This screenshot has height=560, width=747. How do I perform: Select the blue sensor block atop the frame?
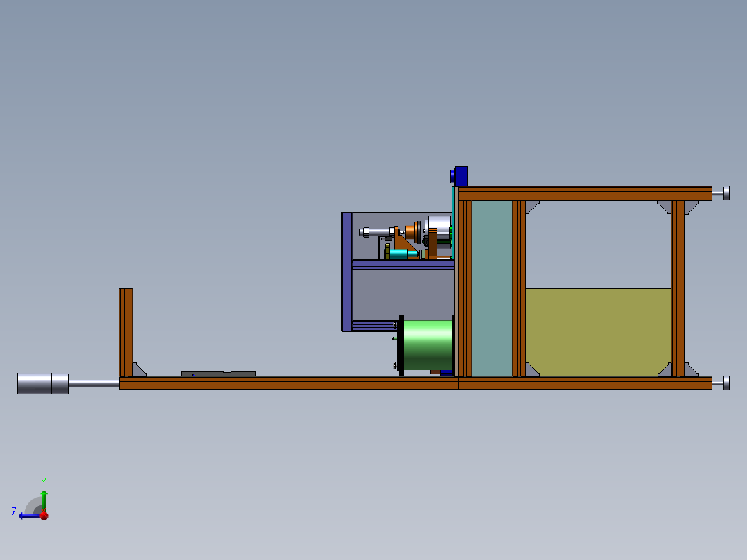pyautogui.click(x=459, y=175)
